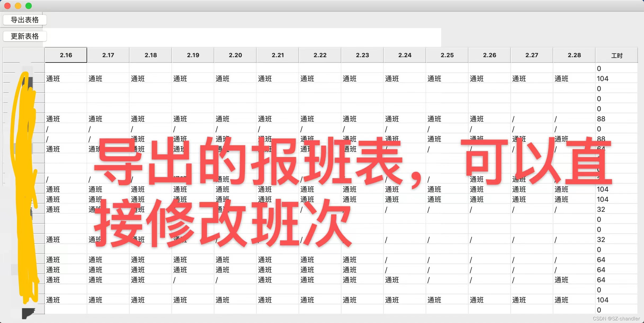The image size is (644, 323).
Task: Click the 更新表格 update button
Action: tap(25, 36)
